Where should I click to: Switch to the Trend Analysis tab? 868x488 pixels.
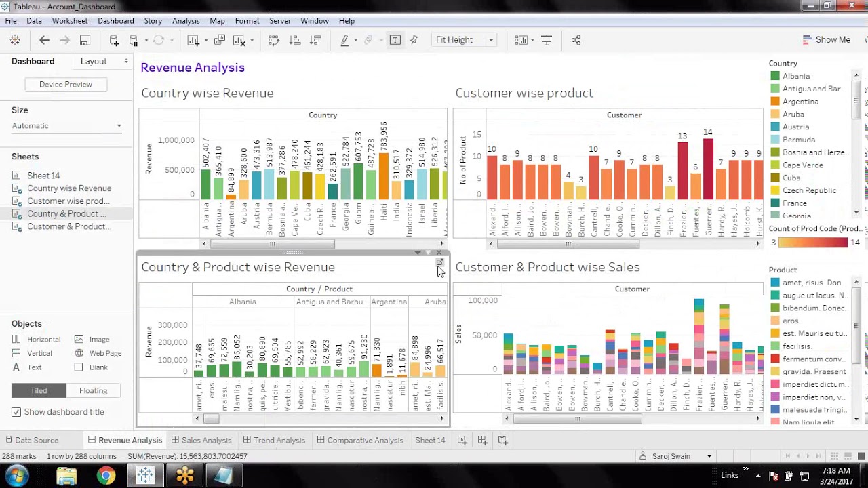(x=274, y=440)
